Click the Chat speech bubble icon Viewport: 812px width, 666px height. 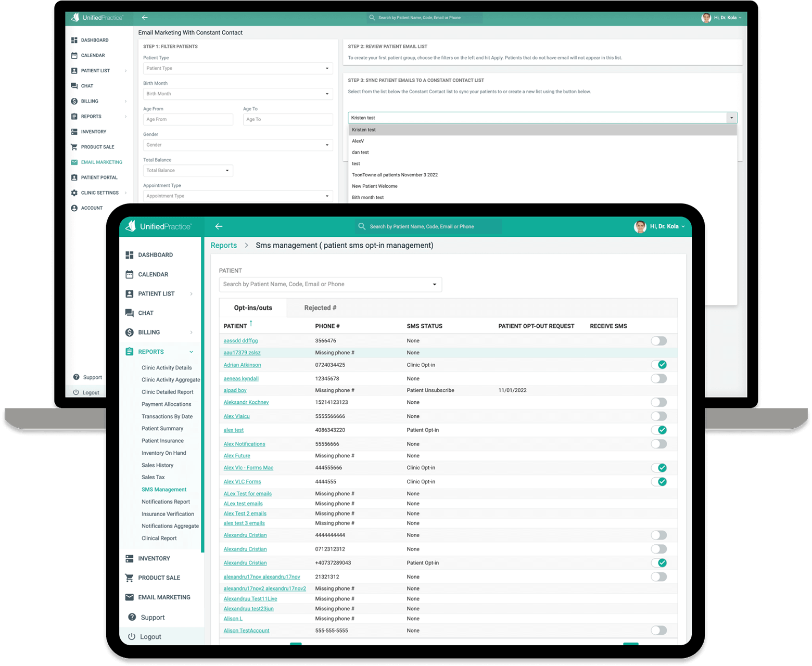[x=130, y=313]
